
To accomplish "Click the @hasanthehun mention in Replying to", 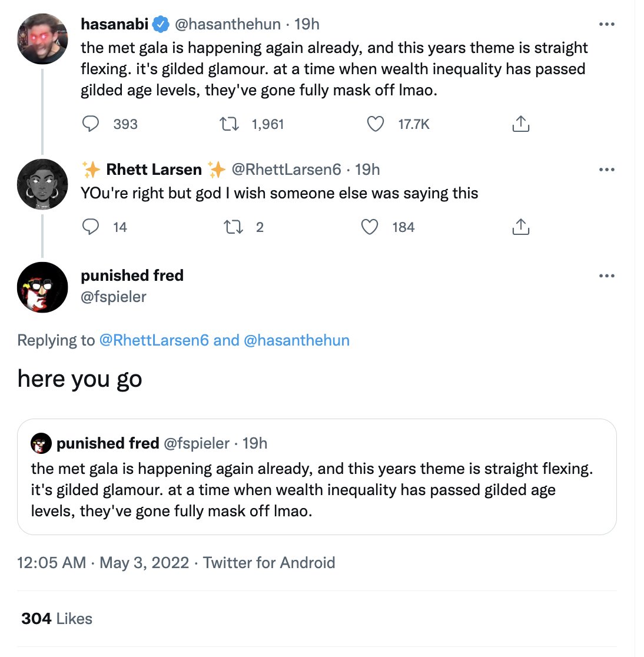I will click(x=296, y=340).
